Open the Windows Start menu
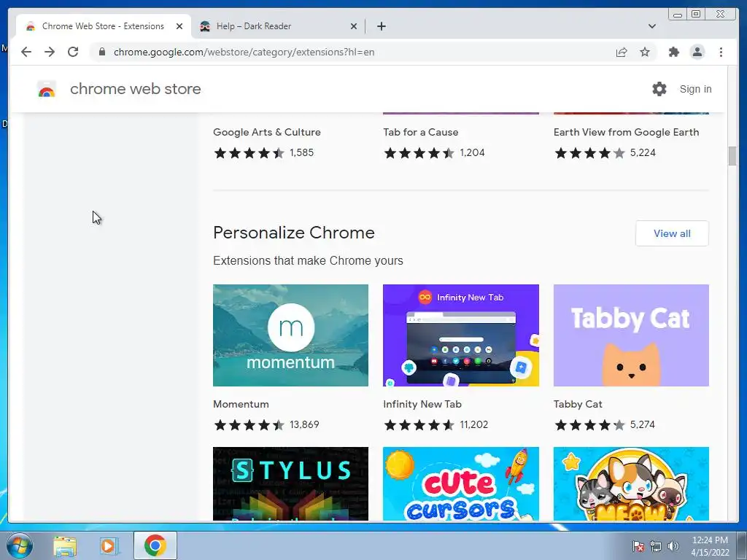Viewport: 747px width, 560px height. tap(19, 545)
